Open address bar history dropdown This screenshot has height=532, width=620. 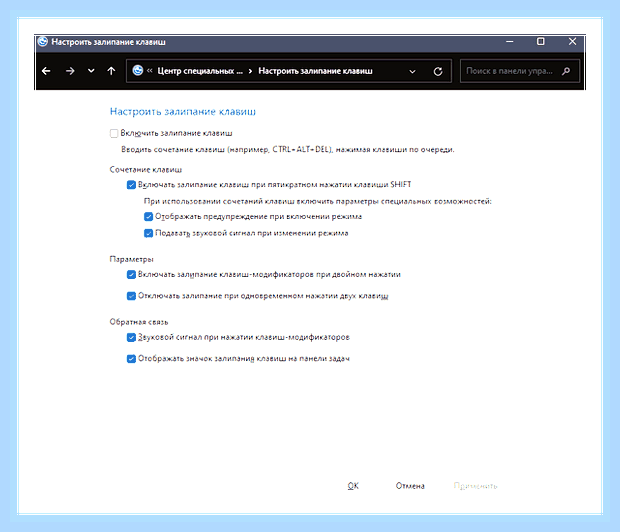[412, 72]
